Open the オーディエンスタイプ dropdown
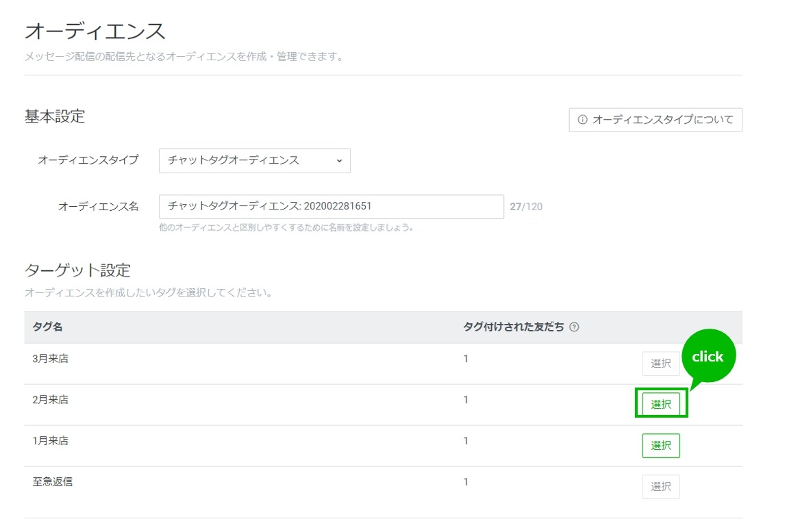 [254, 161]
